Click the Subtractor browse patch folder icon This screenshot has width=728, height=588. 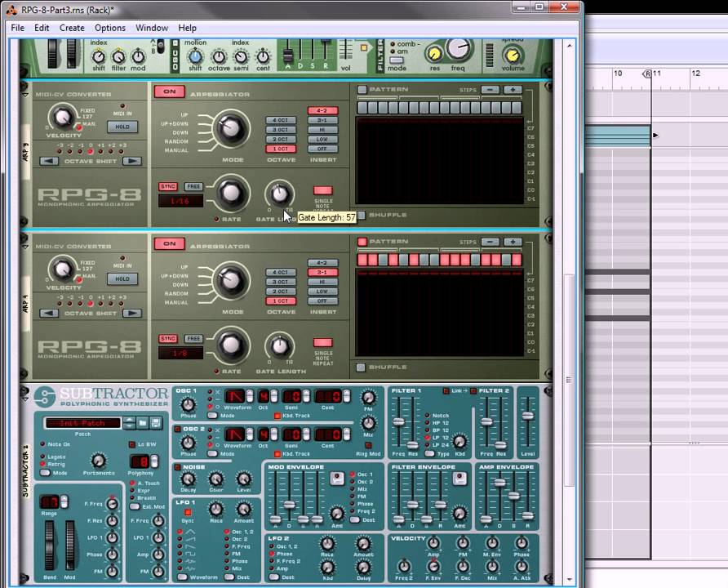(143, 423)
